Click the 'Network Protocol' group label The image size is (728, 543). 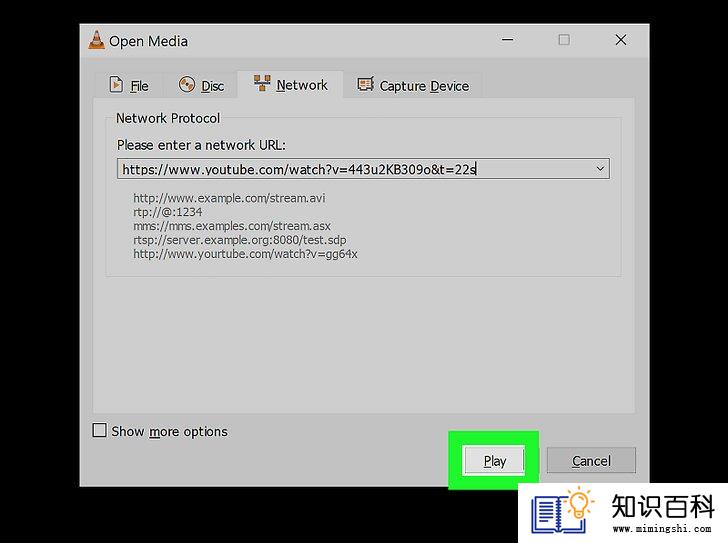point(168,118)
